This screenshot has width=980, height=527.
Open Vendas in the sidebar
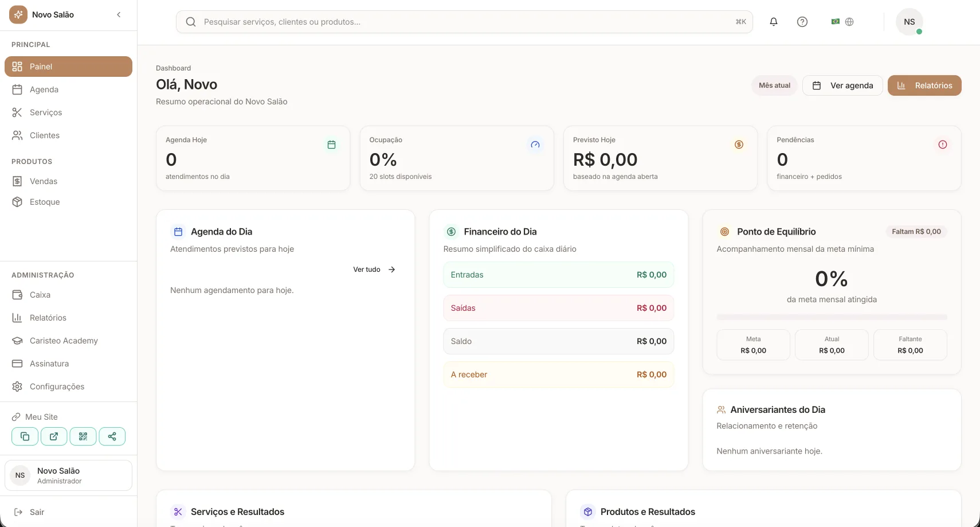(x=68, y=181)
